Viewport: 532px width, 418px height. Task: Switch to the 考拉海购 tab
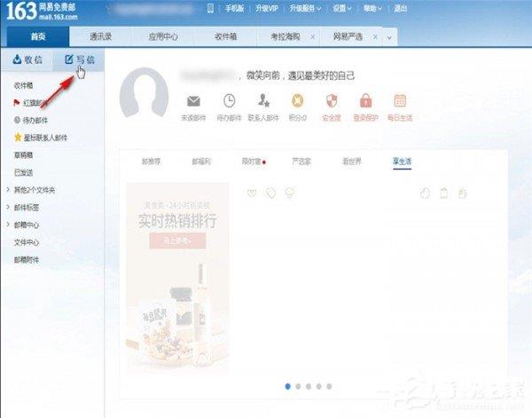coord(285,36)
